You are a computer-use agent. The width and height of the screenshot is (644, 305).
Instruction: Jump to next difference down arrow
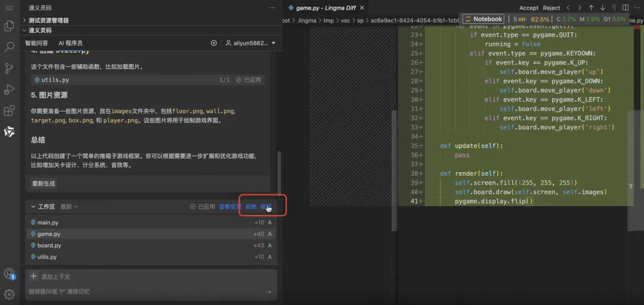602,8
